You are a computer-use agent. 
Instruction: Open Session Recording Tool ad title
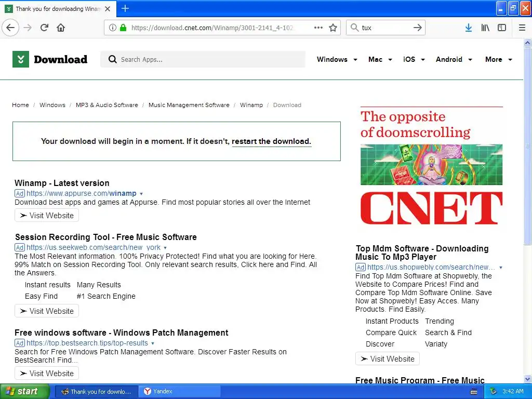(x=106, y=237)
